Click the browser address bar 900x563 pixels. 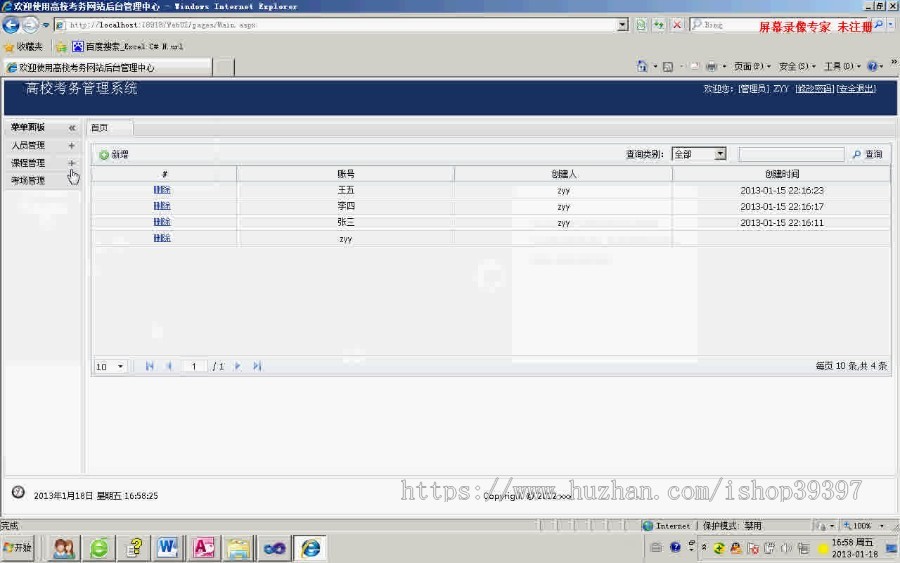pos(336,25)
